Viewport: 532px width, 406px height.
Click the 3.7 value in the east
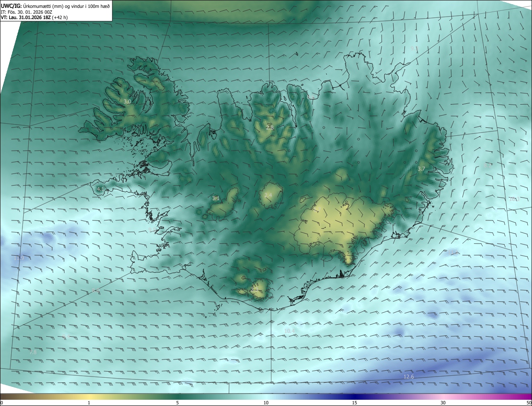[x=421, y=169]
